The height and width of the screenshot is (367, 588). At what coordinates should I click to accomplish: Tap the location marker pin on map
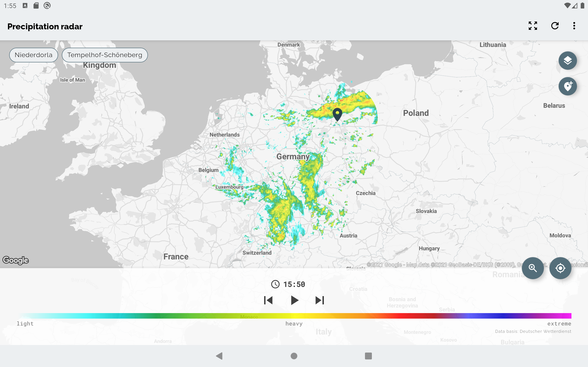(337, 114)
